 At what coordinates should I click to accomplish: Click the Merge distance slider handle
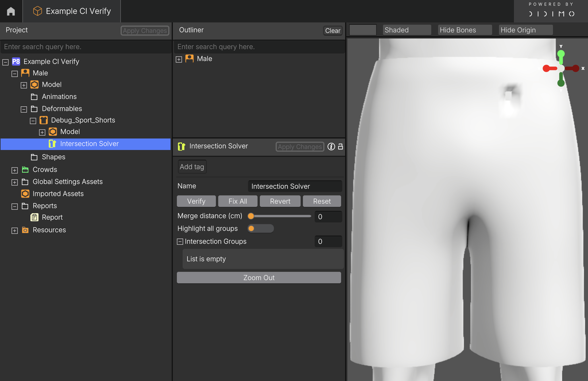click(251, 216)
